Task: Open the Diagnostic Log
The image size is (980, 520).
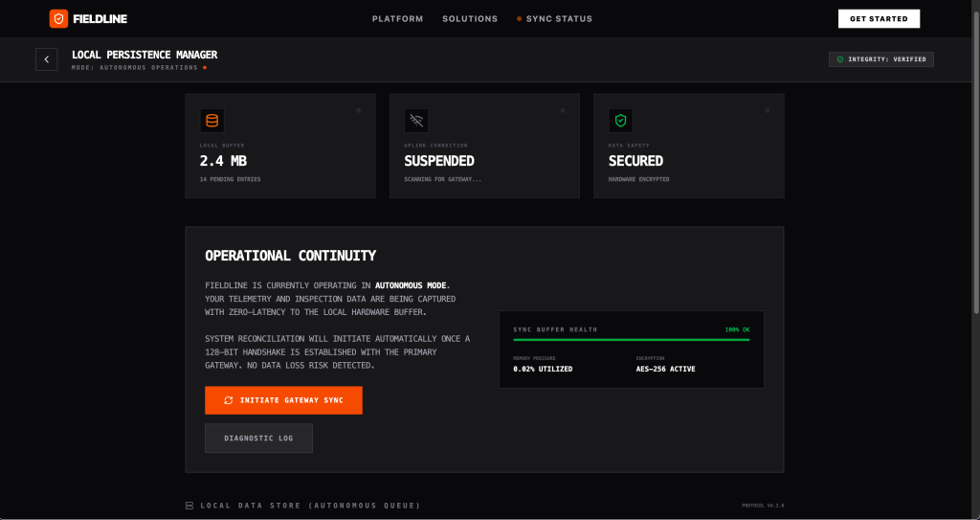Action: pos(258,439)
